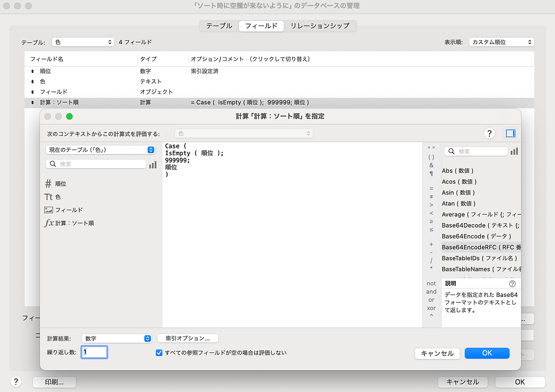This screenshot has width=555, height=392.
Task: Insert the multiplication asterisk operator
Action: tap(431, 269)
